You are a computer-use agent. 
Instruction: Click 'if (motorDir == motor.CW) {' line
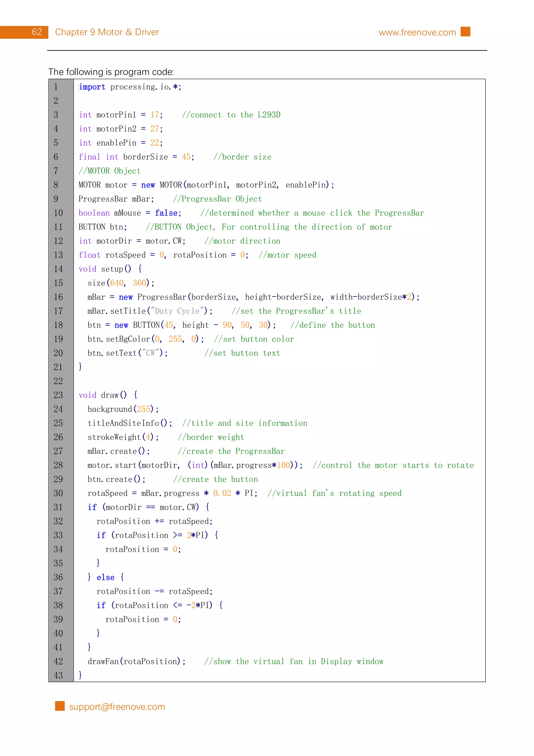tap(148, 507)
